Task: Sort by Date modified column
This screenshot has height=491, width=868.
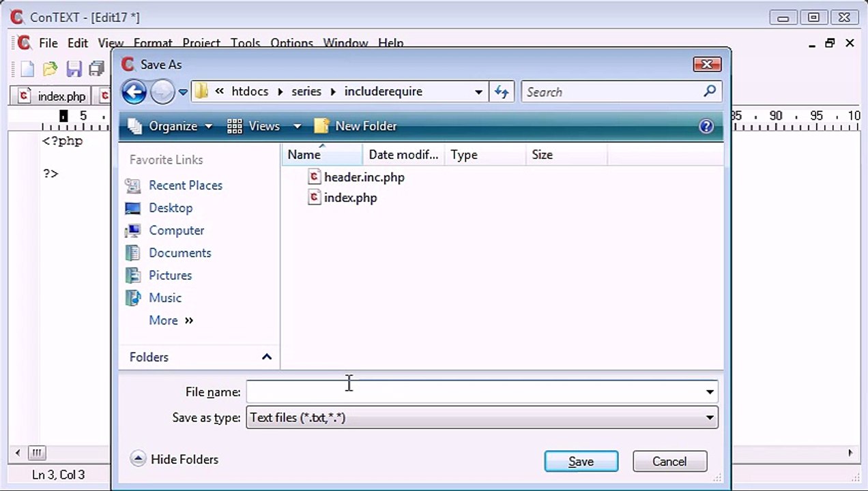Action: (x=403, y=155)
